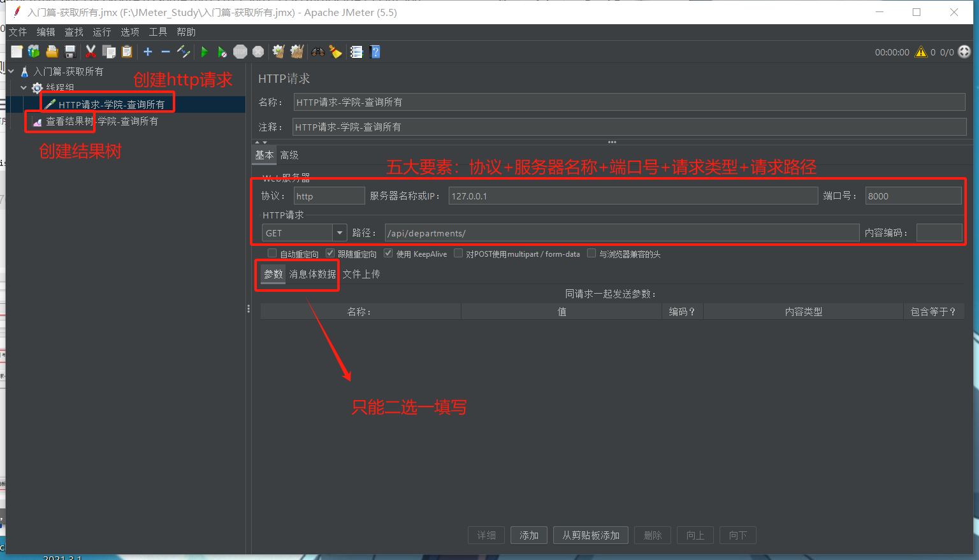Click the 删除 button
The width and height of the screenshot is (979, 560).
pyautogui.click(x=653, y=535)
